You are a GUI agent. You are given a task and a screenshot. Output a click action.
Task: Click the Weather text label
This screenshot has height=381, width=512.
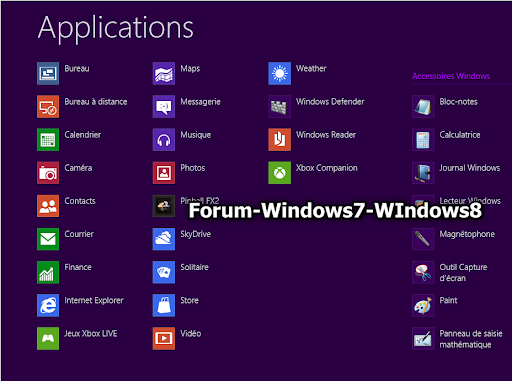point(311,68)
